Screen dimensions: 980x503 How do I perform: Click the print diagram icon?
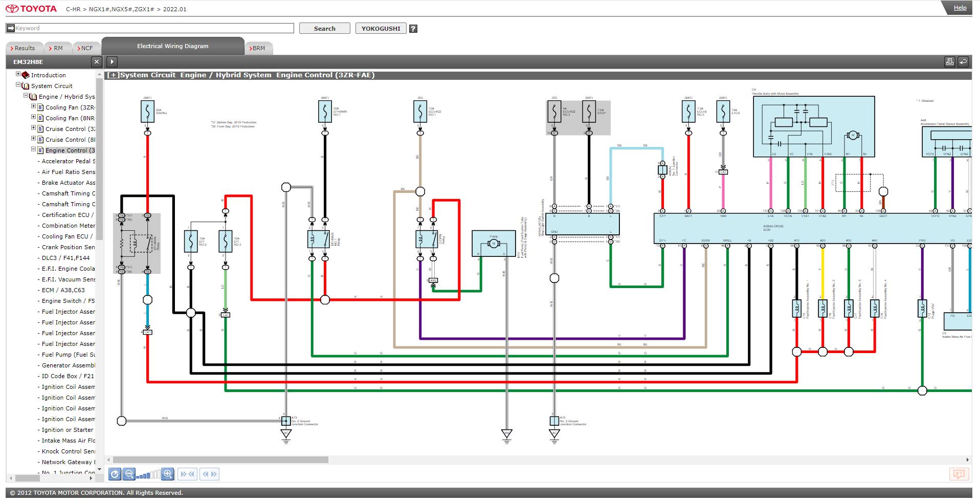pos(949,62)
